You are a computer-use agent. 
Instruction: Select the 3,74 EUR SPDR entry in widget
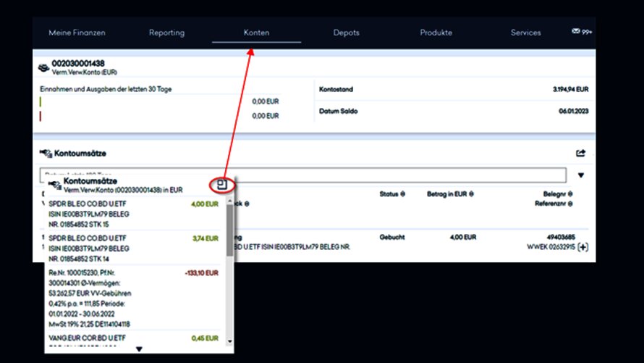(x=133, y=249)
